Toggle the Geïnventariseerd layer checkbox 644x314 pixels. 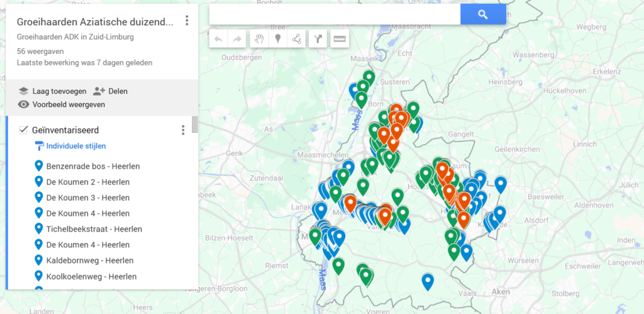[23, 130]
